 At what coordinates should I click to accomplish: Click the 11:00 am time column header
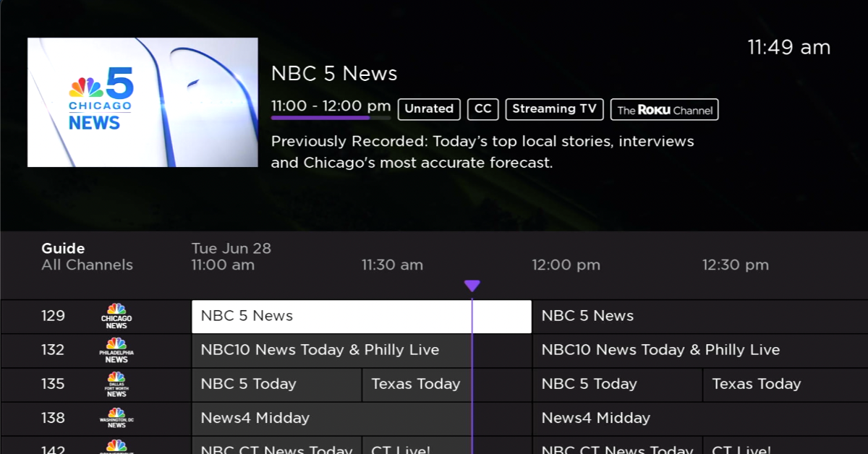pyautogui.click(x=223, y=265)
